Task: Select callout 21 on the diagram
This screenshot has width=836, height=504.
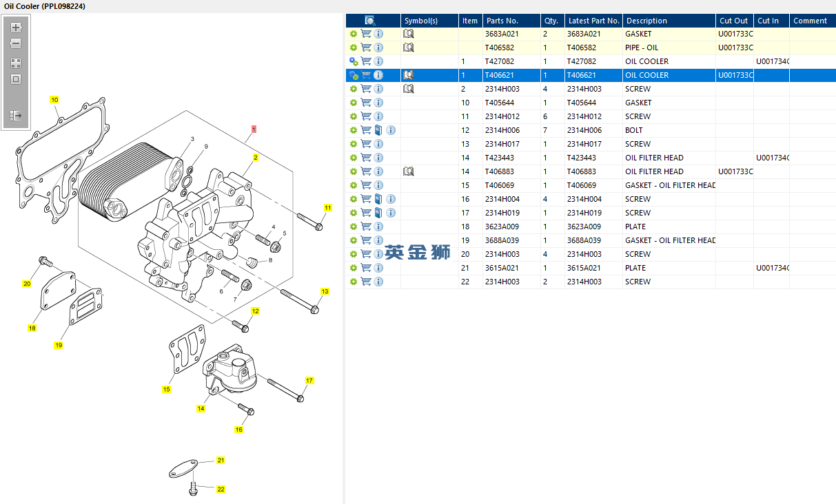Action: [x=221, y=460]
